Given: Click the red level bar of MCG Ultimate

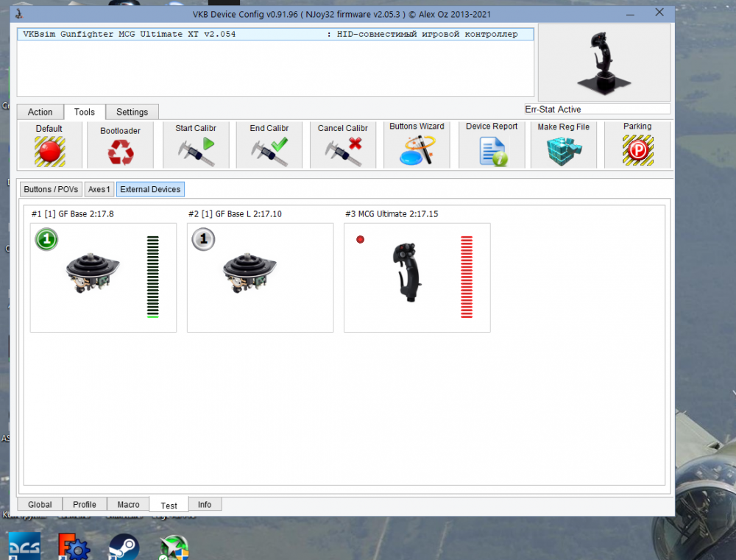Looking at the screenshot, I should tap(467, 277).
